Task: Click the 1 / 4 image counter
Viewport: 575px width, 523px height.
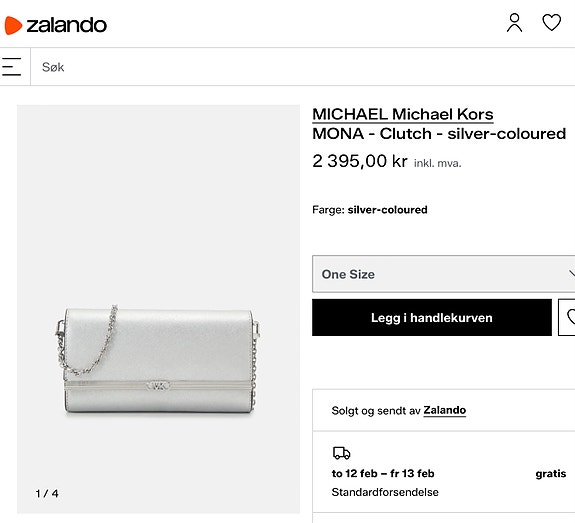Action: coord(47,493)
